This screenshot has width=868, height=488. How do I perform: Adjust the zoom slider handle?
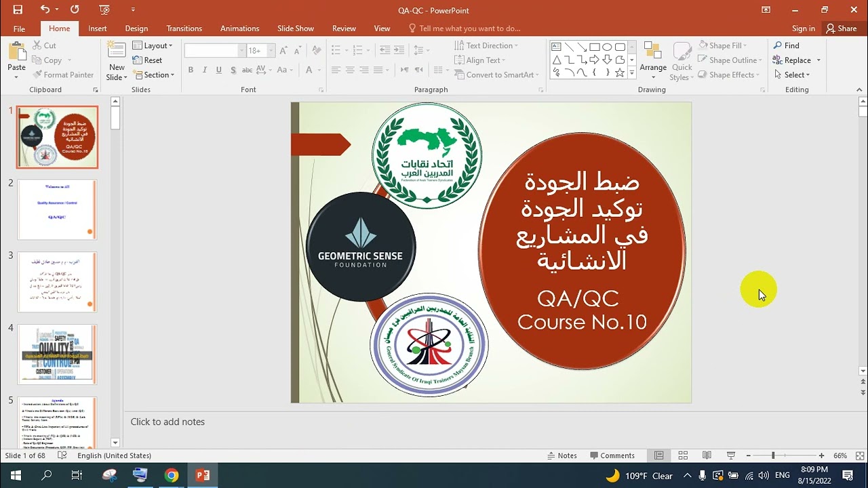coord(773,455)
